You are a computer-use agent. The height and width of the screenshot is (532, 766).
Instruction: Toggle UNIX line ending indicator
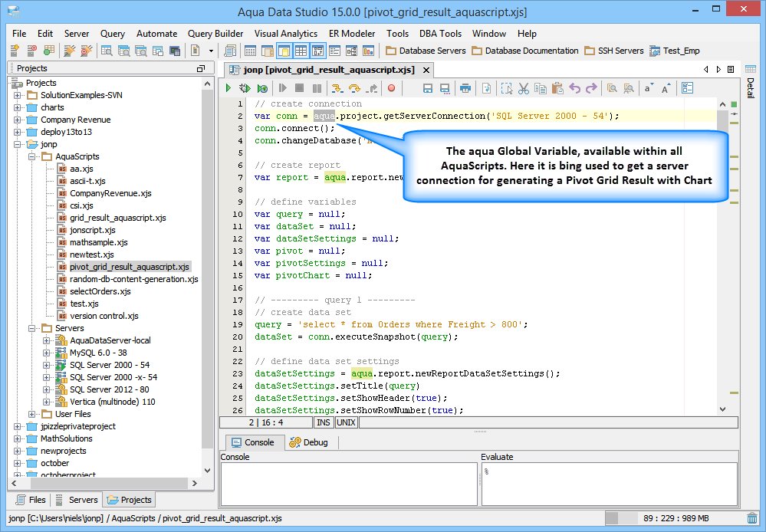[x=347, y=422]
